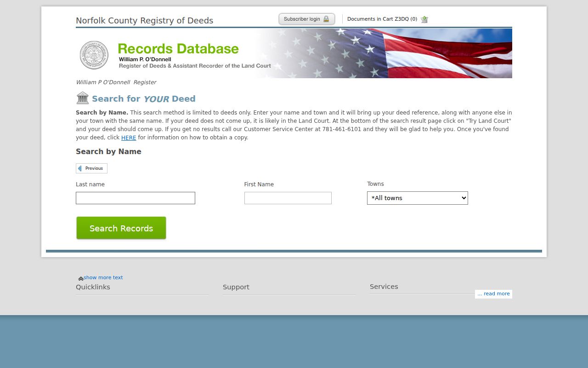Click the double chevron beside show more text

pyautogui.click(x=81, y=278)
